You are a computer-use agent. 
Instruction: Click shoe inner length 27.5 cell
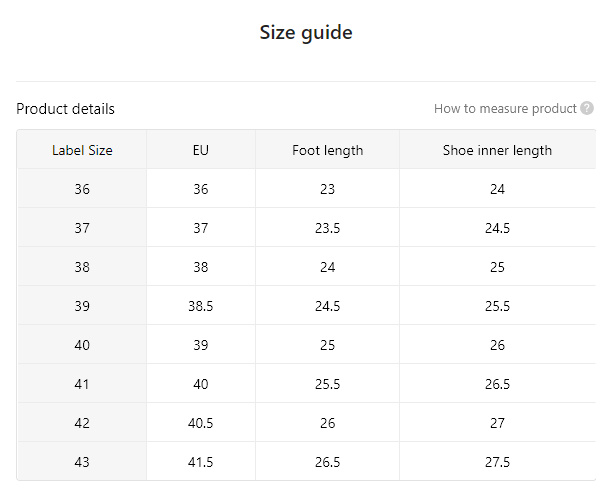click(x=498, y=462)
